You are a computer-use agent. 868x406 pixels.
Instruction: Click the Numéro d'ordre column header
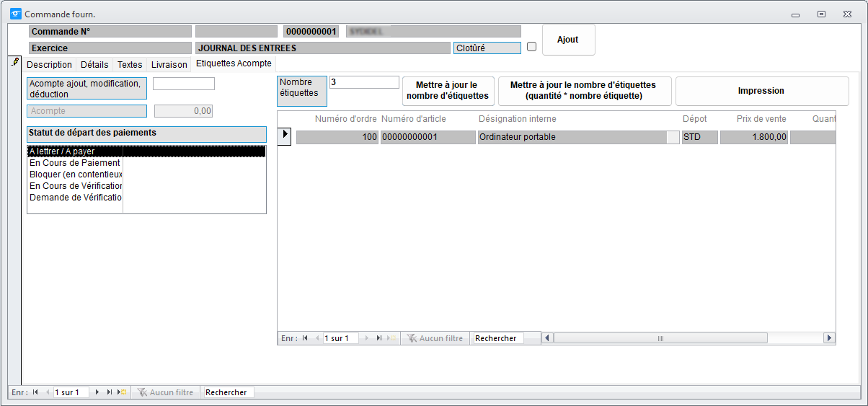[x=345, y=119]
